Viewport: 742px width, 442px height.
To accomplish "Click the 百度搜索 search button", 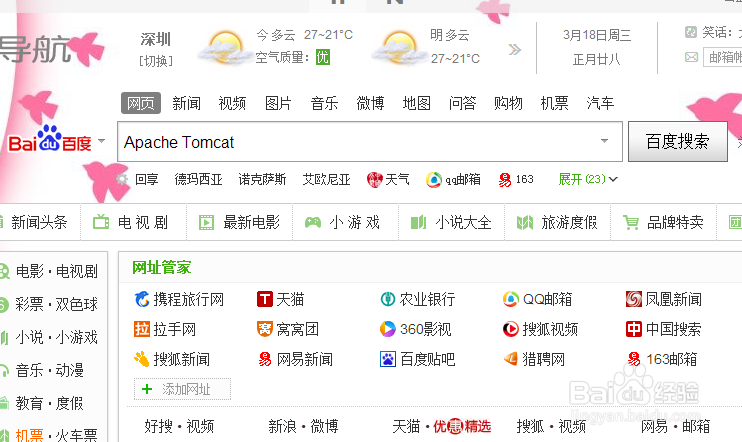I will point(678,141).
